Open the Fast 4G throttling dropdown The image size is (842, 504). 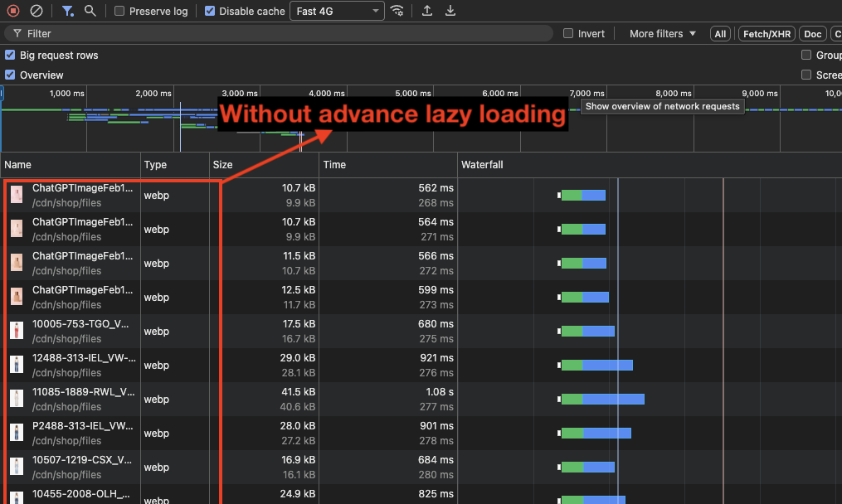tap(337, 12)
